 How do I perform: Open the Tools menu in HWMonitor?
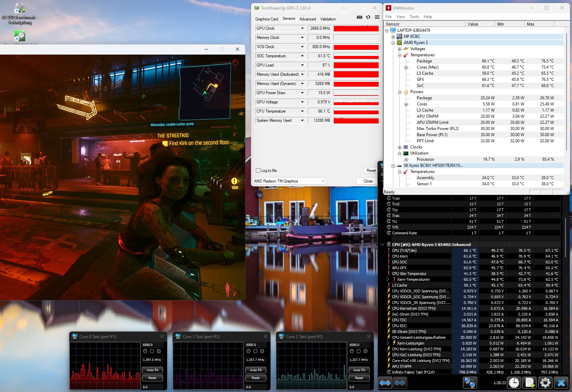[x=414, y=17]
